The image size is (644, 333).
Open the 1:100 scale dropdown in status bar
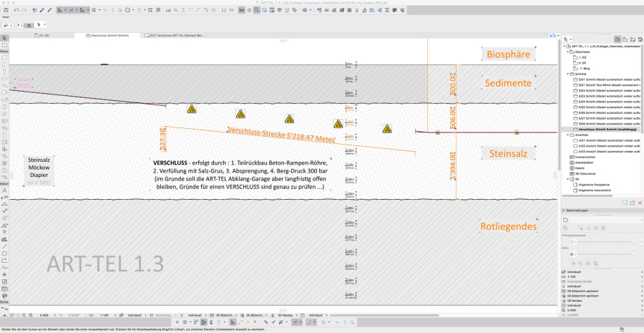[x=105, y=315]
